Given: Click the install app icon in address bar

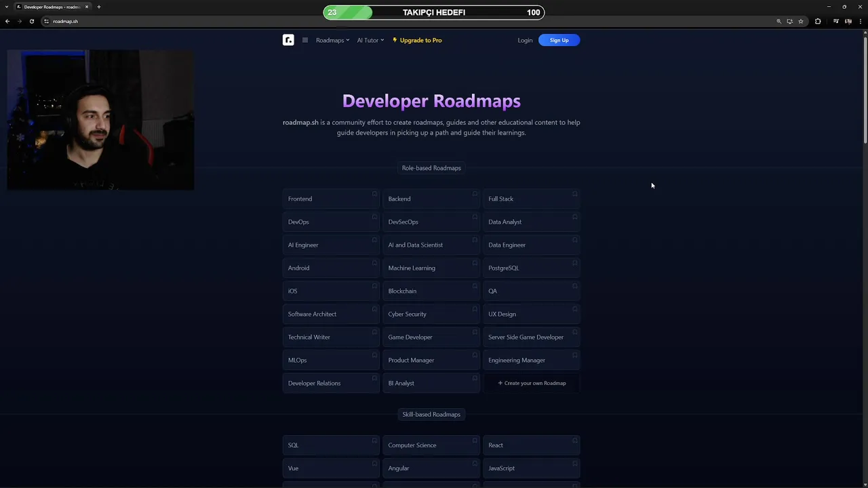Looking at the screenshot, I should pos(789,21).
